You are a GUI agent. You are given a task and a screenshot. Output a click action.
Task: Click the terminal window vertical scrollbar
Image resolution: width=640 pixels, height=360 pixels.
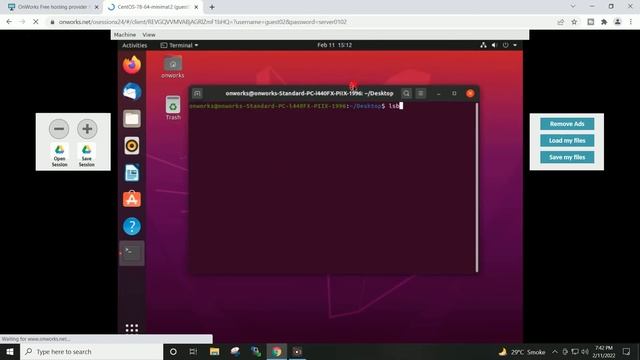(476, 187)
